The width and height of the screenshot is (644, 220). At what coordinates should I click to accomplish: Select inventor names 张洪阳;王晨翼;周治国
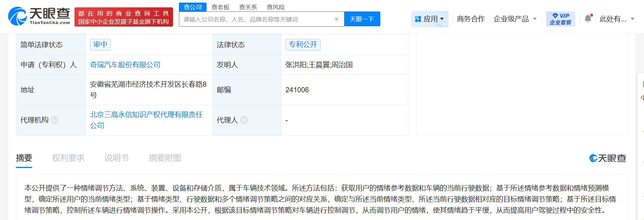(319, 65)
